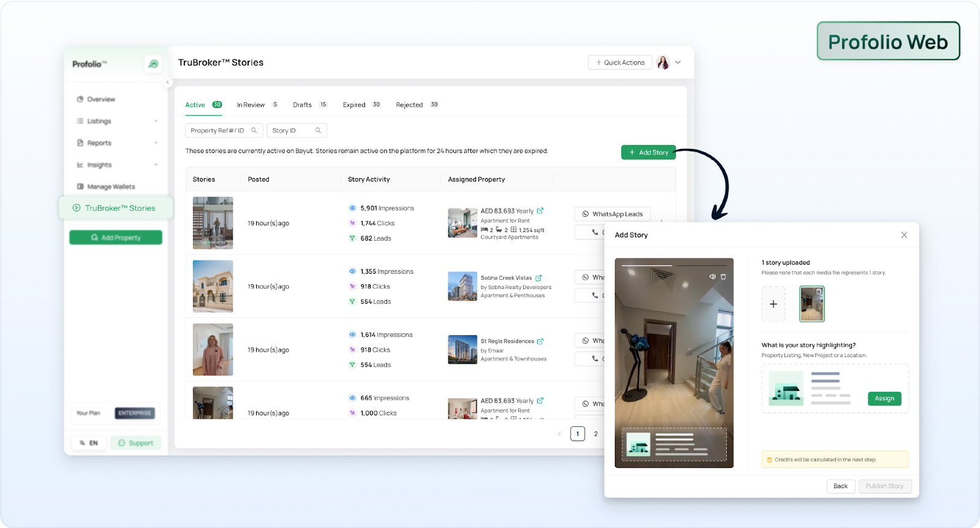
Task: Click the 1,744 Clicks text
Action: point(377,224)
